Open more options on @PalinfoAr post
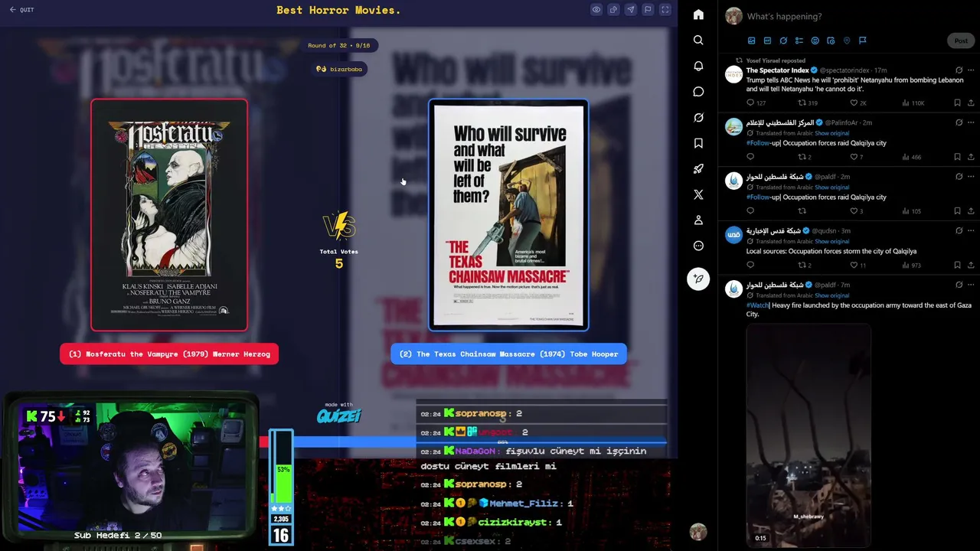Viewport: 980px width, 551px height. coord(971,122)
